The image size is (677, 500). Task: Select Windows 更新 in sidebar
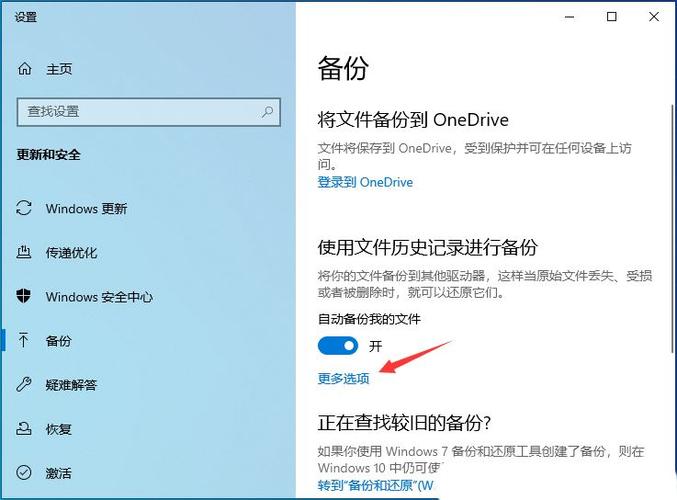pos(86,209)
